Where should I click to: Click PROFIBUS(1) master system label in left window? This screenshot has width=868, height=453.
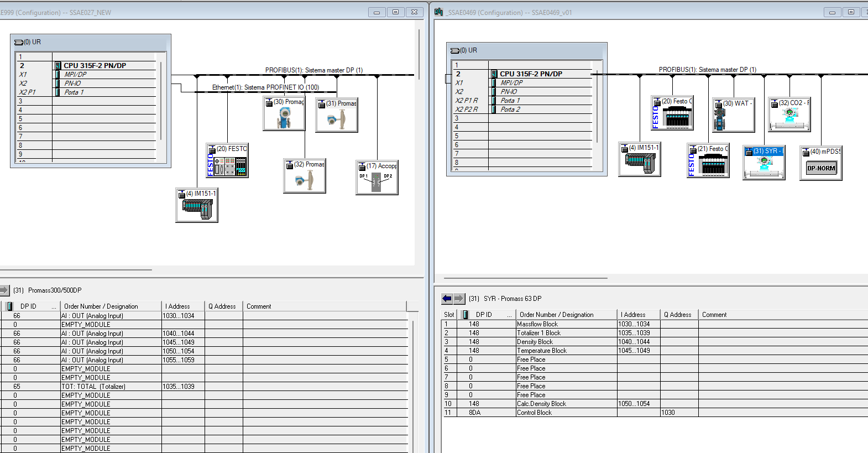click(x=313, y=70)
